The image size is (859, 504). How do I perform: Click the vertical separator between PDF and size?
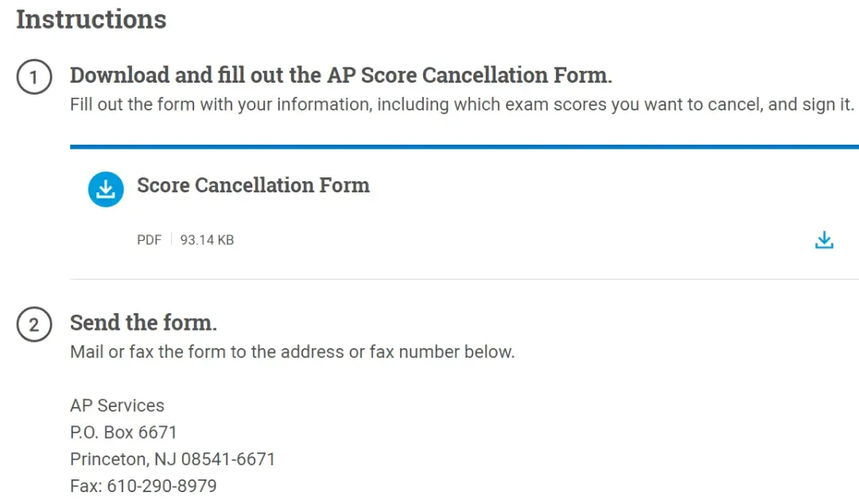tap(171, 239)
